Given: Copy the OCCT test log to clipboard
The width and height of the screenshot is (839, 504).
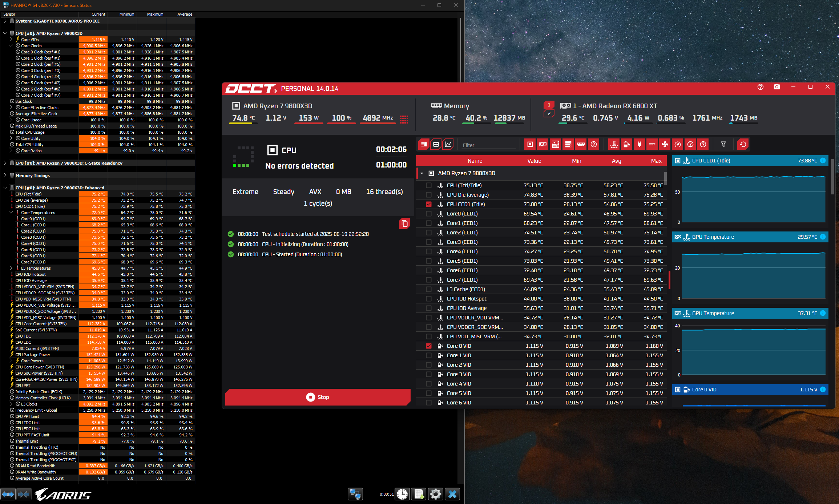Looking at the screenshot, I should click(404, 223).
